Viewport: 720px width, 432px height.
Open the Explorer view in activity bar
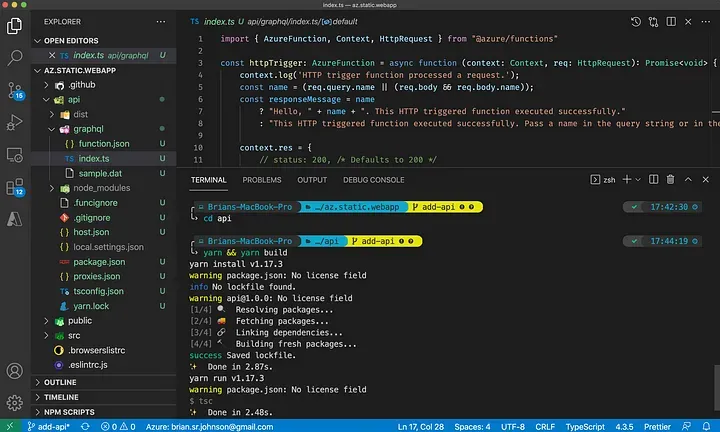point(14,26)
